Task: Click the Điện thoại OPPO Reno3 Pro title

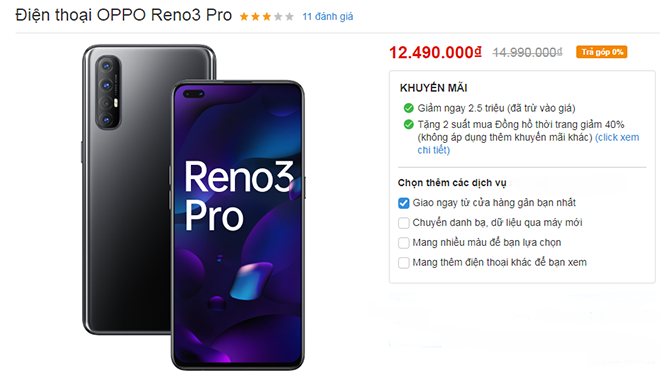Action: pyautogui.click(x=124, y=15)
